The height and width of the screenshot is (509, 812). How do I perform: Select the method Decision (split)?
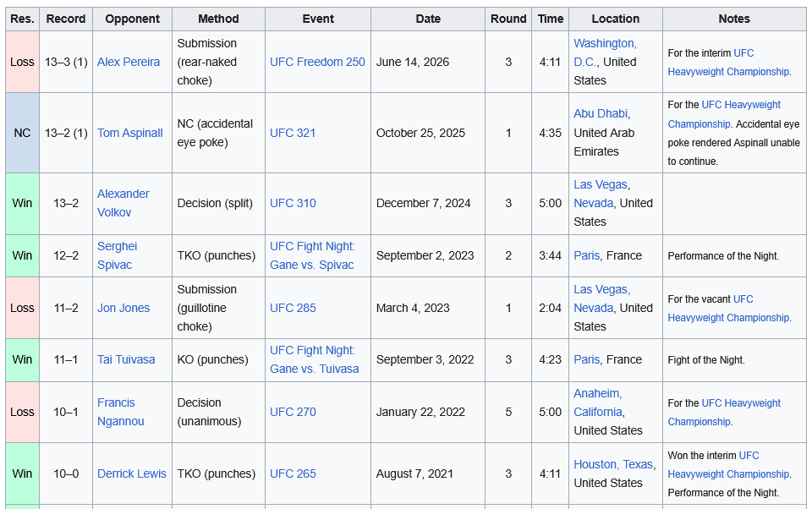[x=215, y=203]
